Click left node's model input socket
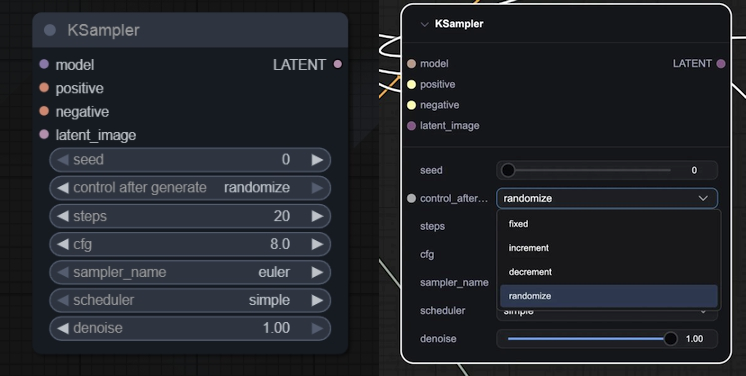 [44, 64]
